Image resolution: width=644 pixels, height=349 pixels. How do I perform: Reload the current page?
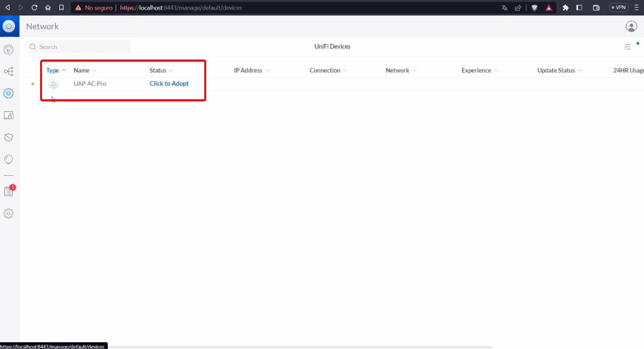click(x=34, y=8)
